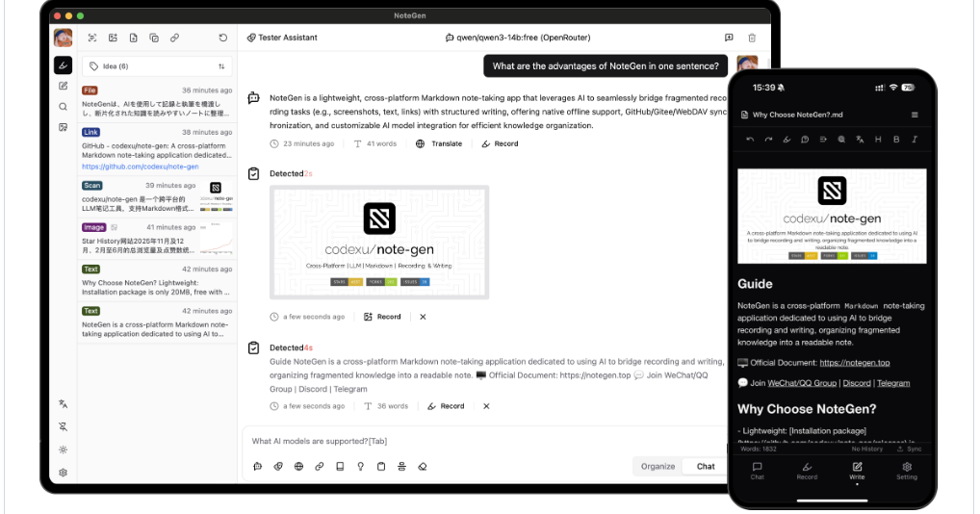Open the https://notegen.top link on phone
This screenshot has width=980, height=514.
point(855,363)
